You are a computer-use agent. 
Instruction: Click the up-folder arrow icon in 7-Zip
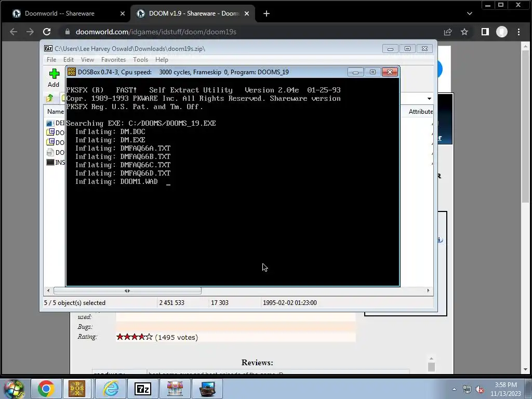coord(50,98)
